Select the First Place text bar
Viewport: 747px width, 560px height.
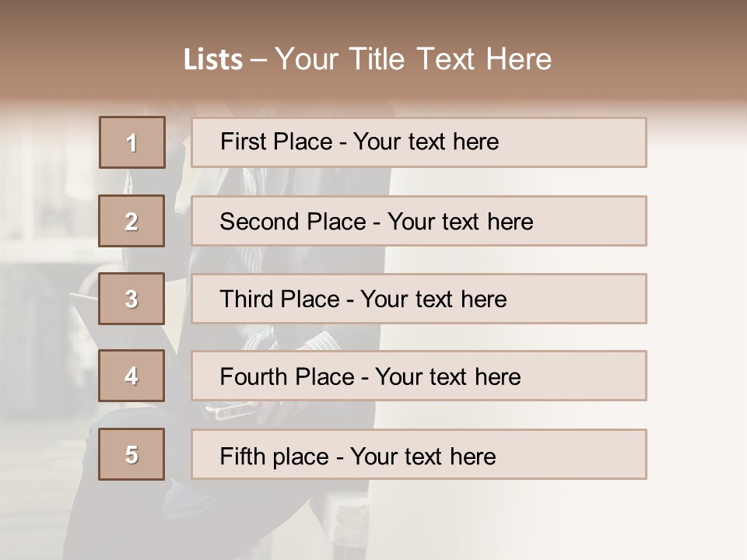coord(419,142)
